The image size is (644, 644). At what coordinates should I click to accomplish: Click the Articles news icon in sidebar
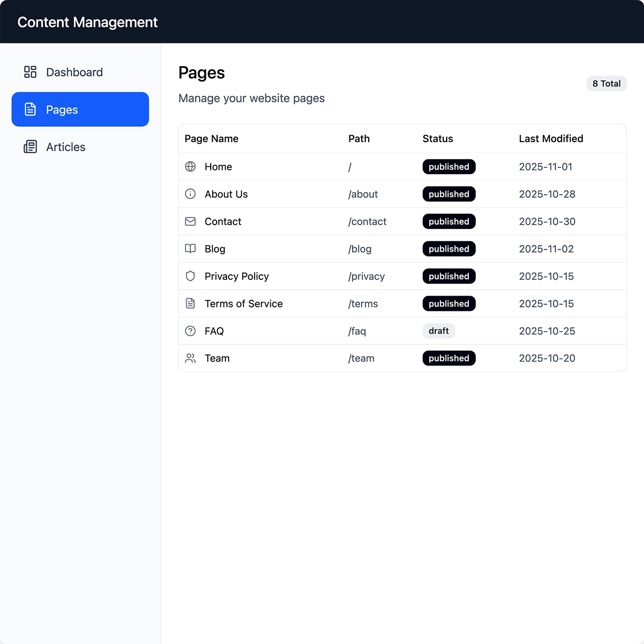30,147
